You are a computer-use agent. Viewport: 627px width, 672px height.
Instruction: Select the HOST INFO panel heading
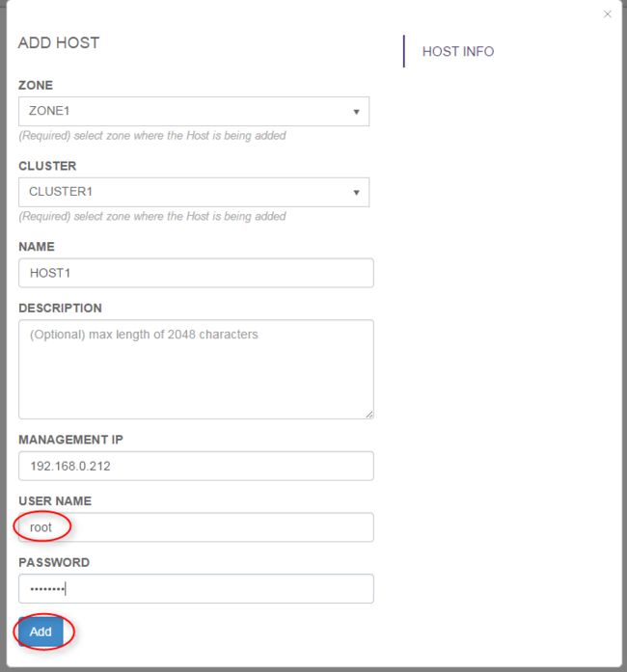(458, 51)
